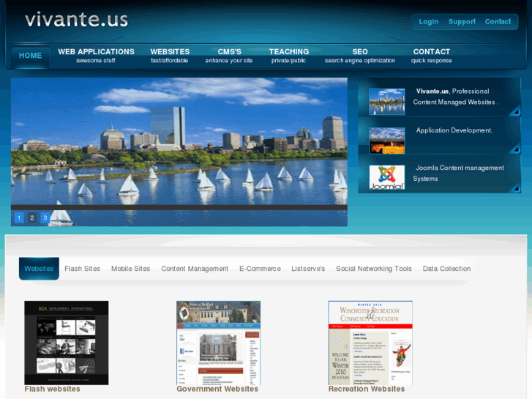Click the vivante.us logo

click(76, 19)
